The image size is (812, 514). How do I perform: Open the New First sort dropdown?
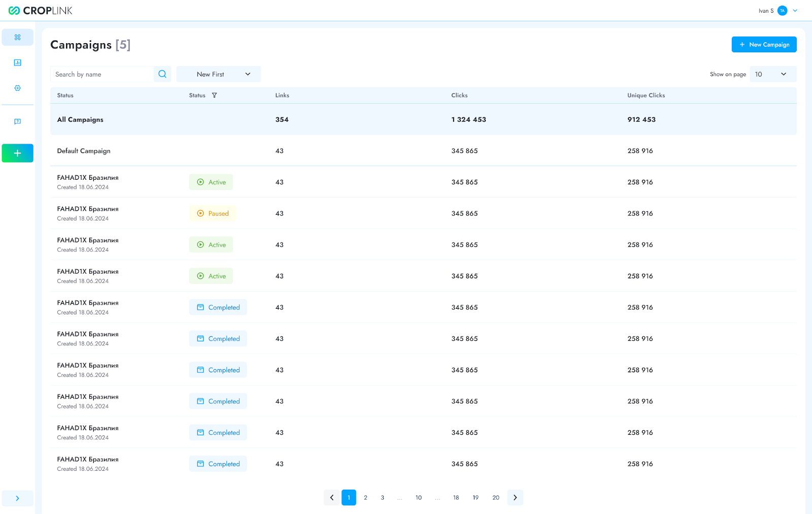pyautogui.click(x=219, y=74)
